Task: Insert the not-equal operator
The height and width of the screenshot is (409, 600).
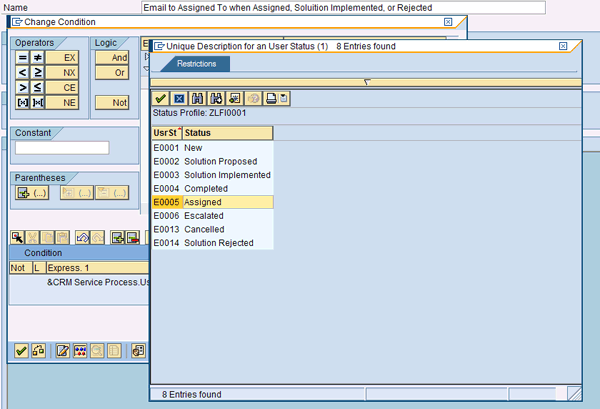Action: (x=36, y=58)
